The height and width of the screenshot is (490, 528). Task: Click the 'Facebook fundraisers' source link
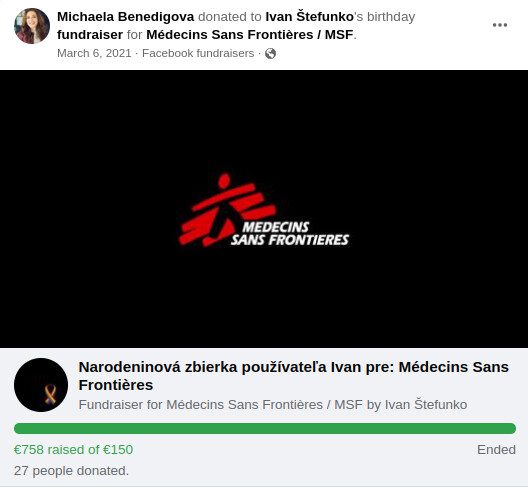click(198, 53)
